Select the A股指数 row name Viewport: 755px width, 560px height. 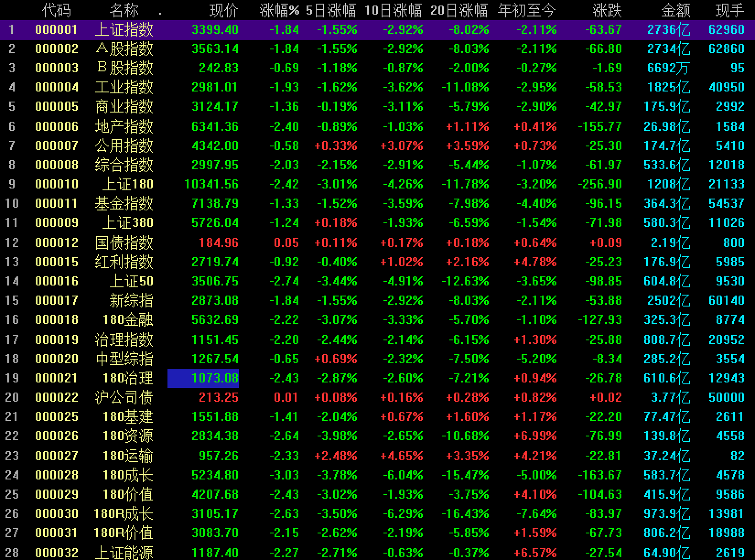tap(124, 49)
